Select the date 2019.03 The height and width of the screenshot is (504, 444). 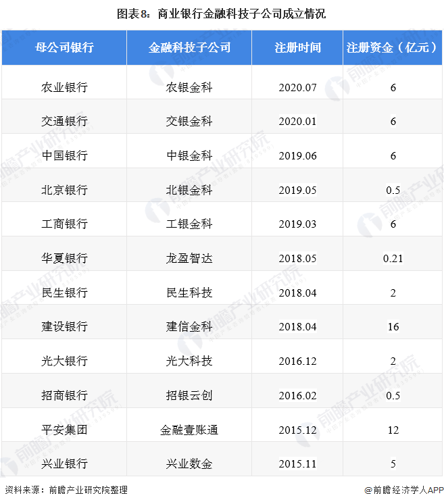[x=297, y=224]
